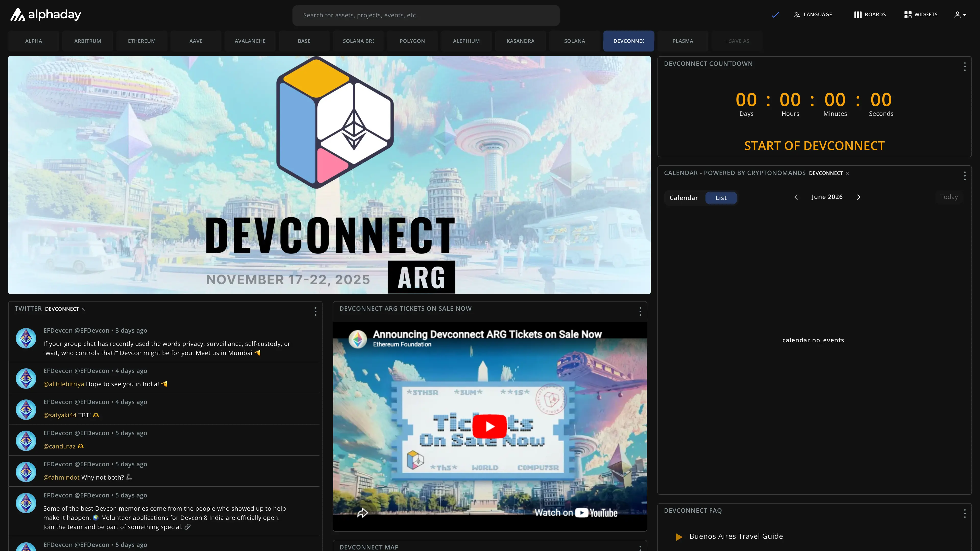Select the SOLANA board tab
The image size is (980, 551).
(574, 41)
